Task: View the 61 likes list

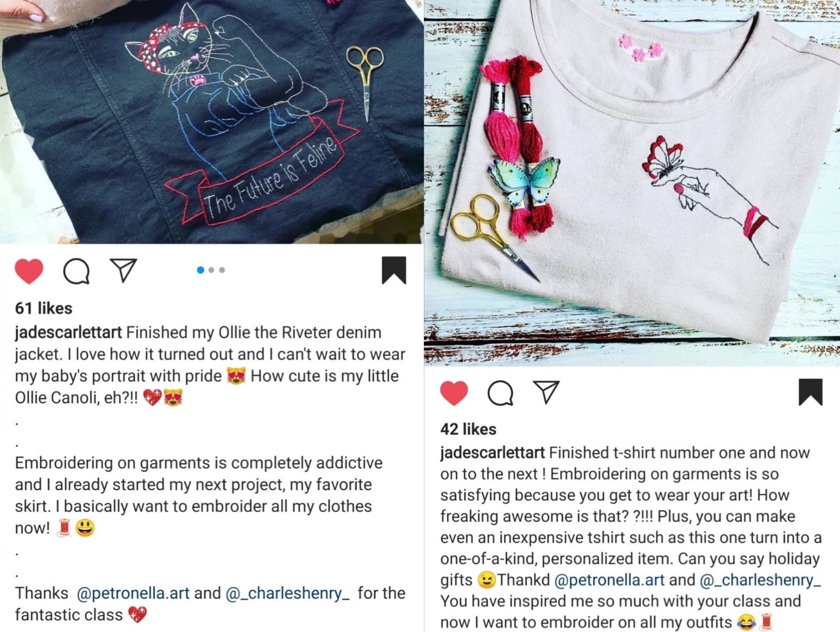Action: [x=43, y=308]
